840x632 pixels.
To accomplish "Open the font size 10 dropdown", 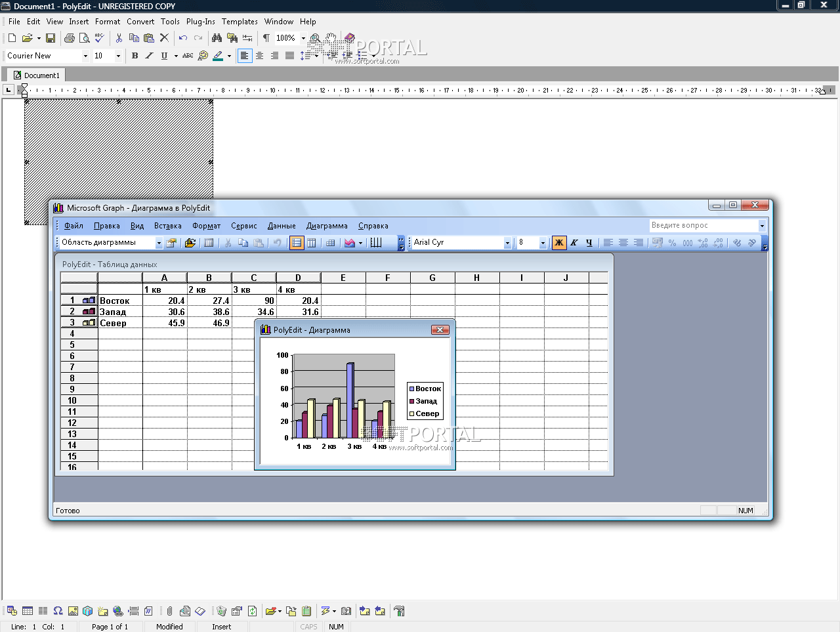I will coord(118,56).
